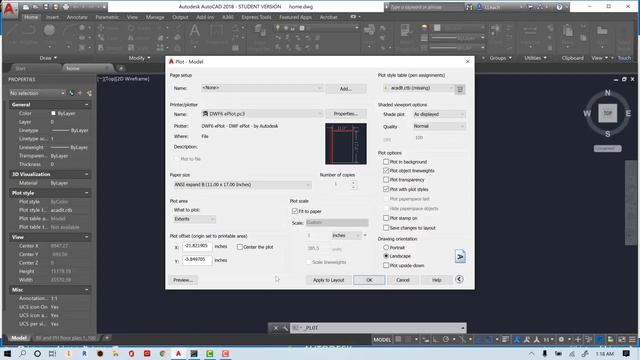Click the plot offset X input field
Viewport: 640px width, 360px height.
click(197, 247)
